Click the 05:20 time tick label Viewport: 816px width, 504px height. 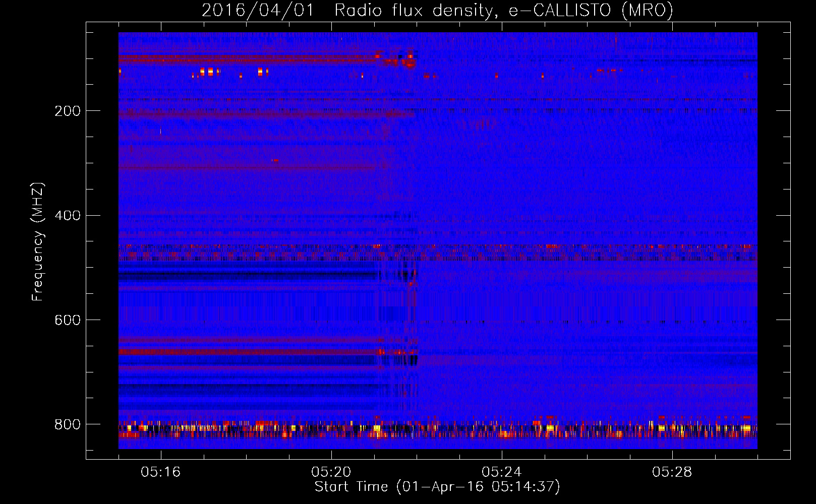(x=331, y=472)
